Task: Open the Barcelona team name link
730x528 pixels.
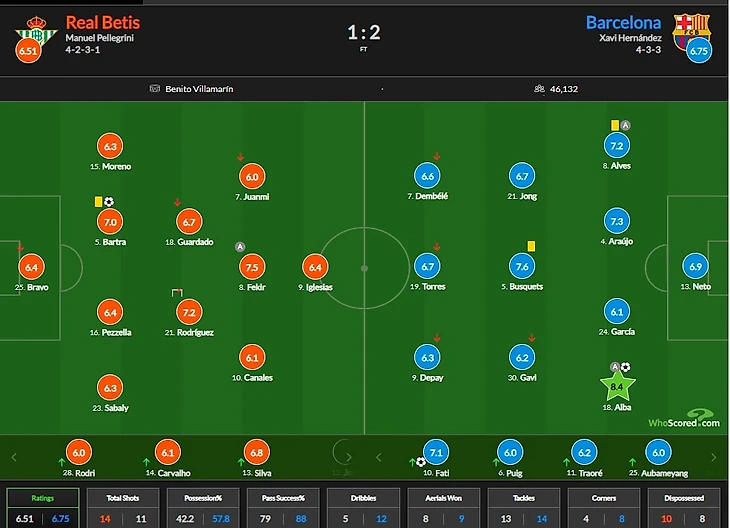Action: tap(623, 22)
